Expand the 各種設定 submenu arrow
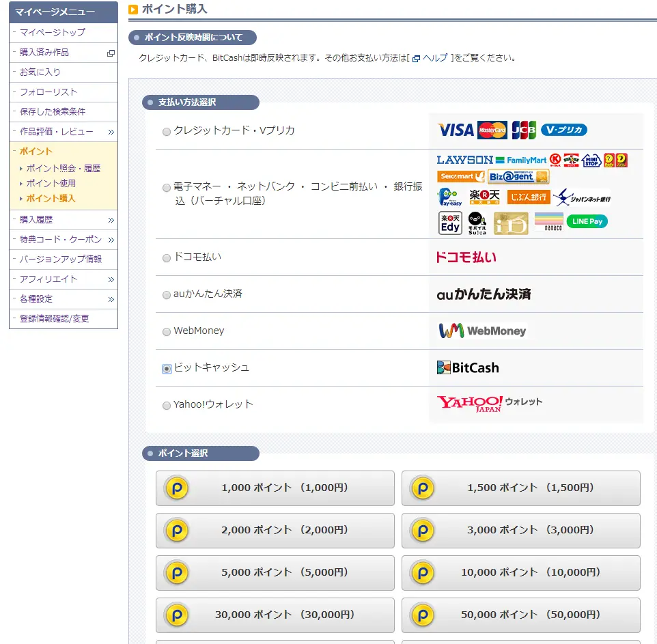The width and height of the screenshot is (657, 644). click(x=111, y=299)
